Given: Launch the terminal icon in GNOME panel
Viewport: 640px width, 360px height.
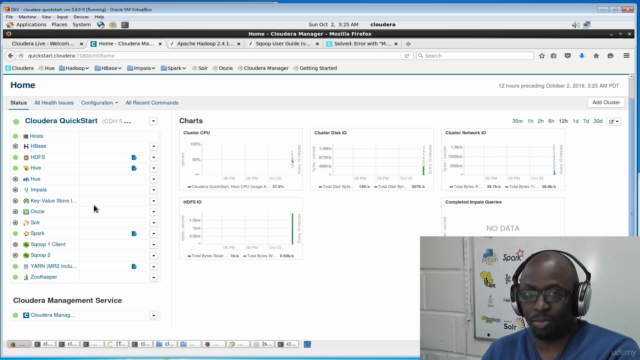Looking at the screenshot, I should [125, 25].
